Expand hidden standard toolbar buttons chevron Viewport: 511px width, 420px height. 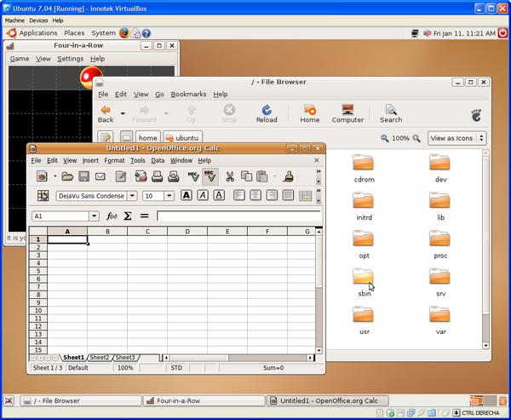coord(319,171)
